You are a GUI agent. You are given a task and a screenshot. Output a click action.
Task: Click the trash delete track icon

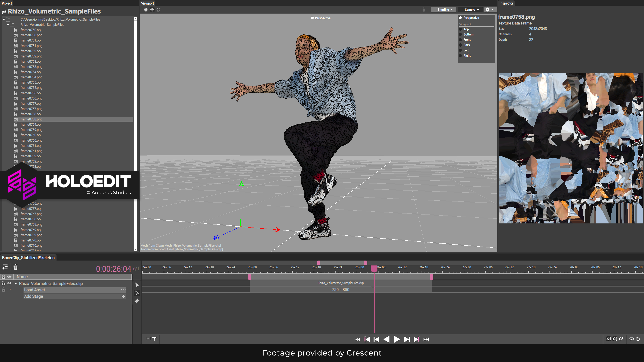(x=15, y=267)
